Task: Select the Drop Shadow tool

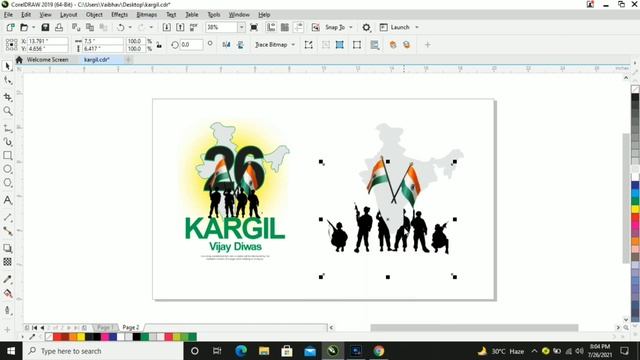Action: pyautogui.click(x=7, y=248)
